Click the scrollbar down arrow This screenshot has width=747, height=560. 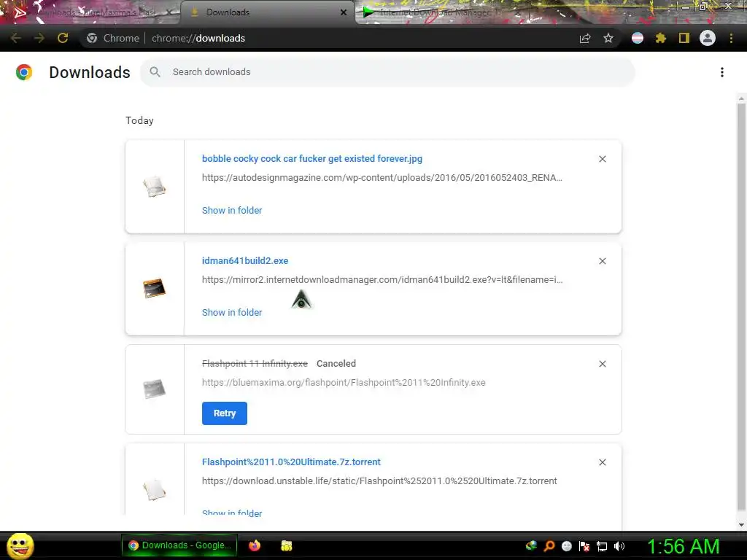pos(741,525)
